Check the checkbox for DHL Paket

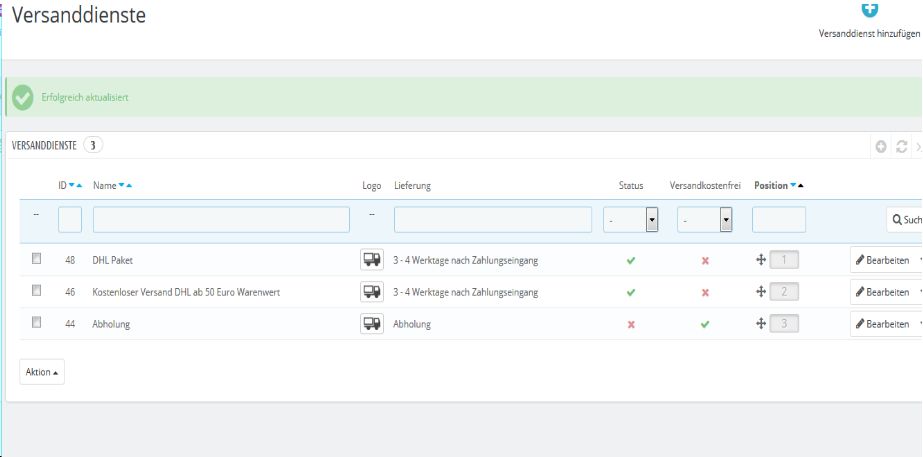pyautogui.click(x=37, y=259)
